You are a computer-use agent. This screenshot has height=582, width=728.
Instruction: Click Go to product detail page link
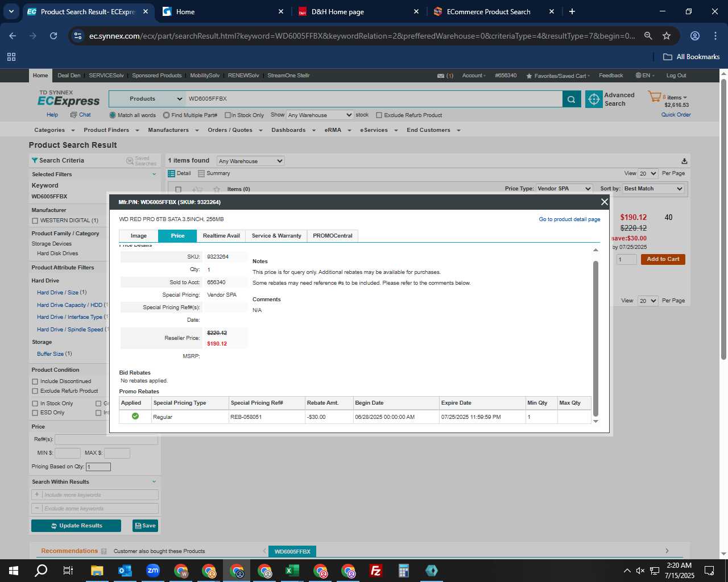coord(569,219)
